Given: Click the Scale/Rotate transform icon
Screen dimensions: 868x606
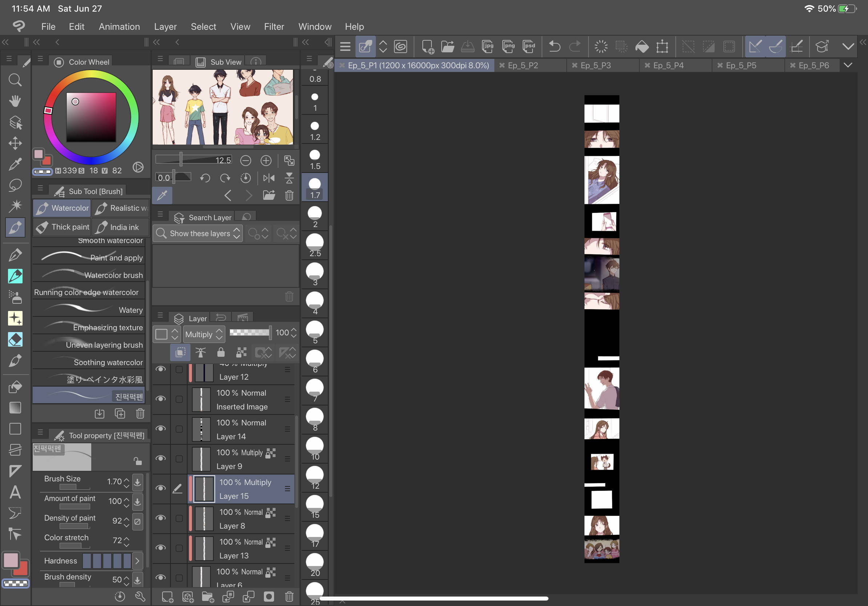Looking at the screenshot, I should 662,47.
